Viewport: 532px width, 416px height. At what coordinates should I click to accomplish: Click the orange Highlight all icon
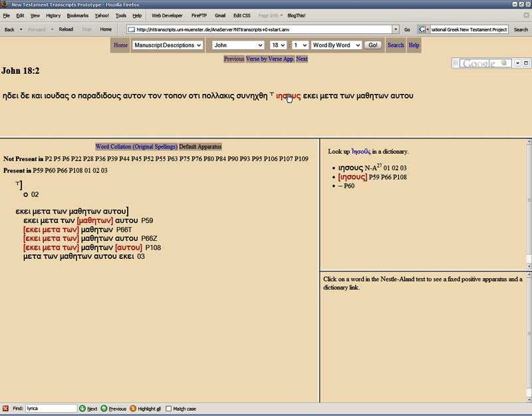[133, 409]
